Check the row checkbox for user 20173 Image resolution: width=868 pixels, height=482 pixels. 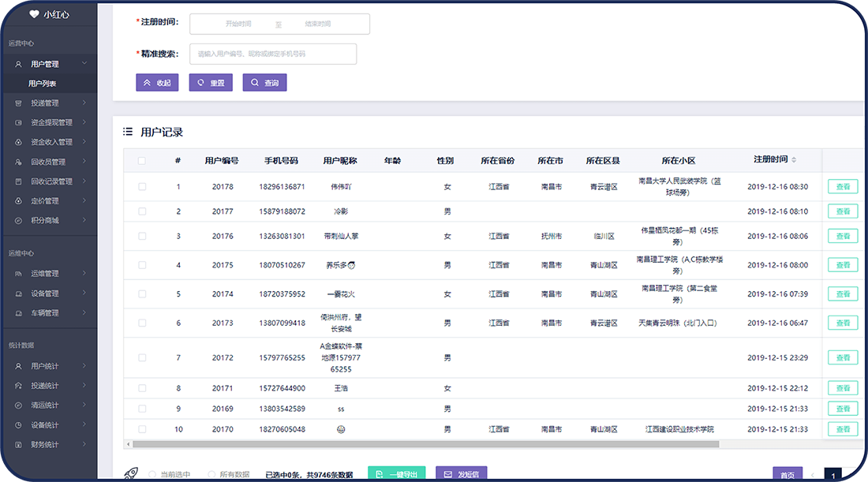click(142, 323)
